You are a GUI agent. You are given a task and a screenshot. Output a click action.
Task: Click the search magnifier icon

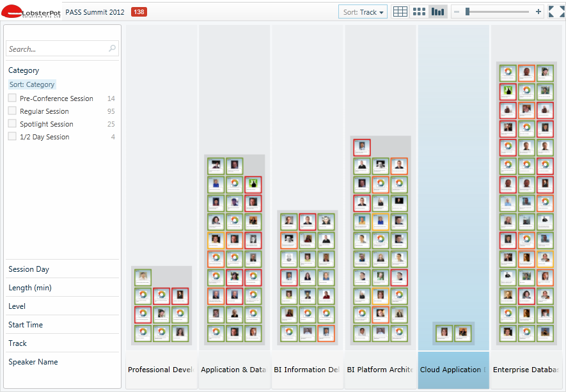click(113, 49)
